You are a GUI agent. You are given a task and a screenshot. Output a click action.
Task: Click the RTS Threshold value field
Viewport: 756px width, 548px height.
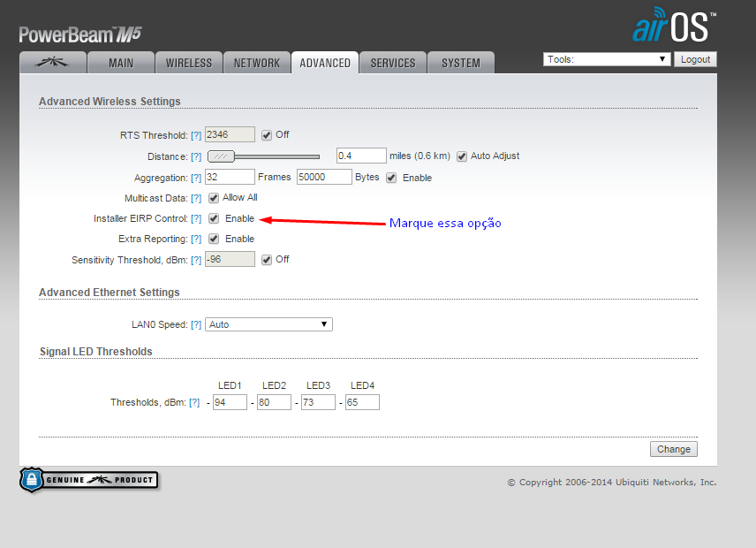point(230,134)
